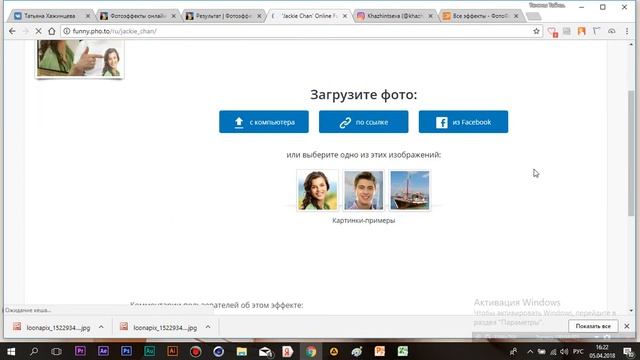Screen dimensions: 640x360
Task: Launch Adobe Premiere Pro from taskbar
Action: [80, 351]
